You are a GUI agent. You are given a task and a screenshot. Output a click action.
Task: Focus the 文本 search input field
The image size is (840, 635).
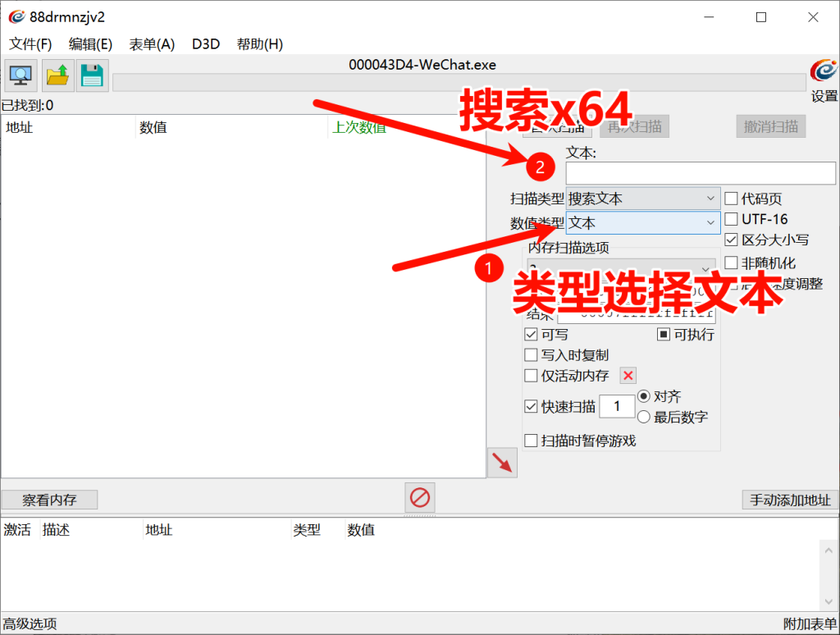tap(701, 173)
